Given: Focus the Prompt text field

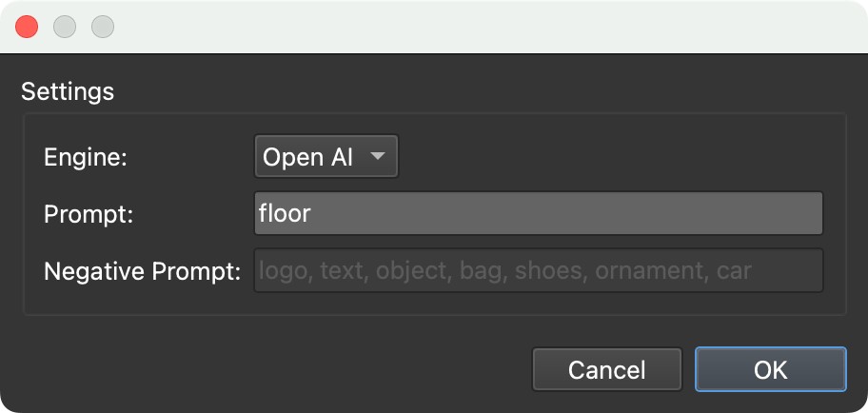Looking at the screenshot, I should pyautogui.click(x=538, y=214).
